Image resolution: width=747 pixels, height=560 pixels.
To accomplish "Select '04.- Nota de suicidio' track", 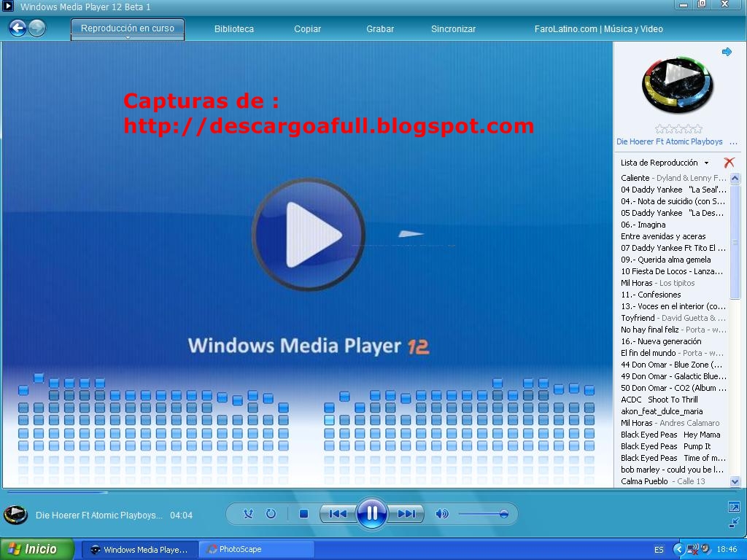I will (673, 201).
